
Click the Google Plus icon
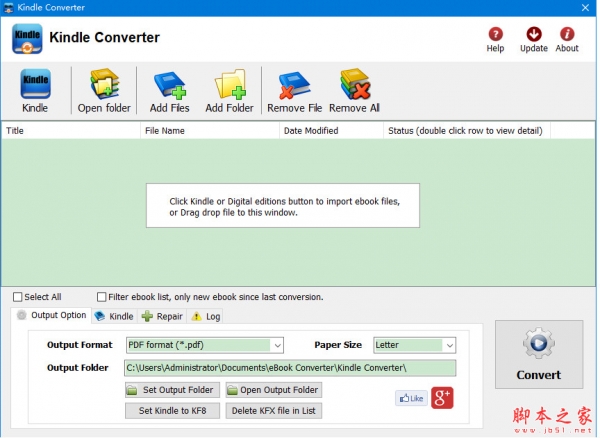[x=442, y=398]
